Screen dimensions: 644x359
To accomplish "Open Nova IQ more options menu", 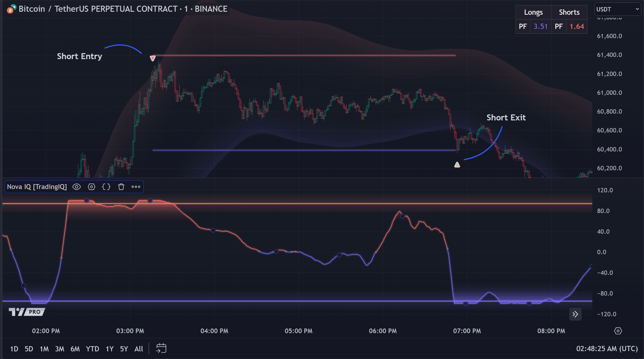I will point(136,187).
